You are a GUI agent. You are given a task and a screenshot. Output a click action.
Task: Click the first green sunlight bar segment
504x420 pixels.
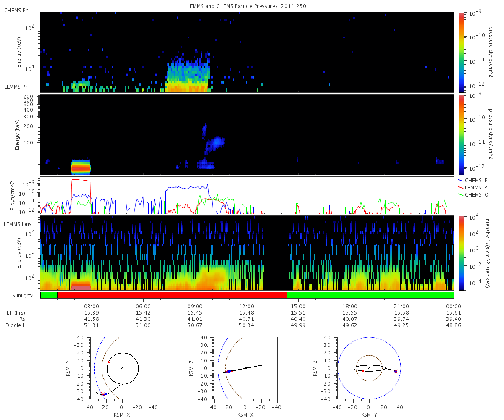click(49, 295)
